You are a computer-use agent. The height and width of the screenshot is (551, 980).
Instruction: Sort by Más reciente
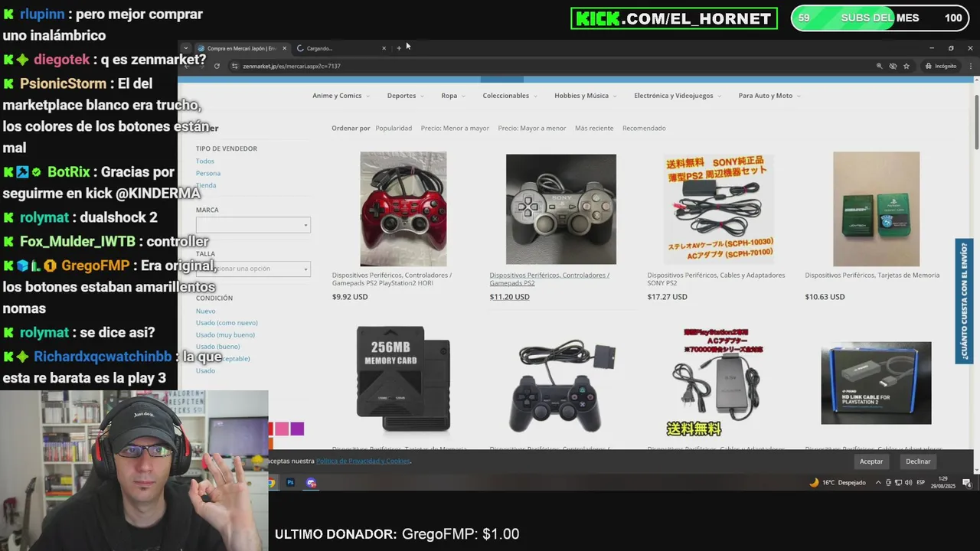pyautogui.click(x=594, y=128)
